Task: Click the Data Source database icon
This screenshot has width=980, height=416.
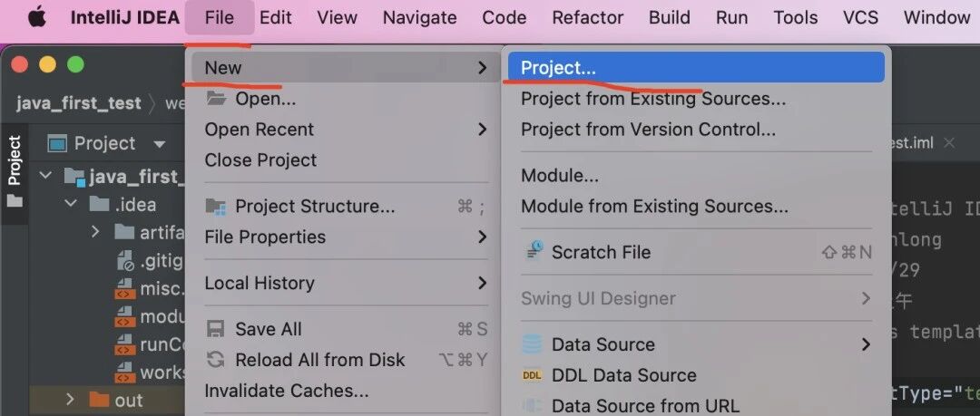Action: coord(533,344)
